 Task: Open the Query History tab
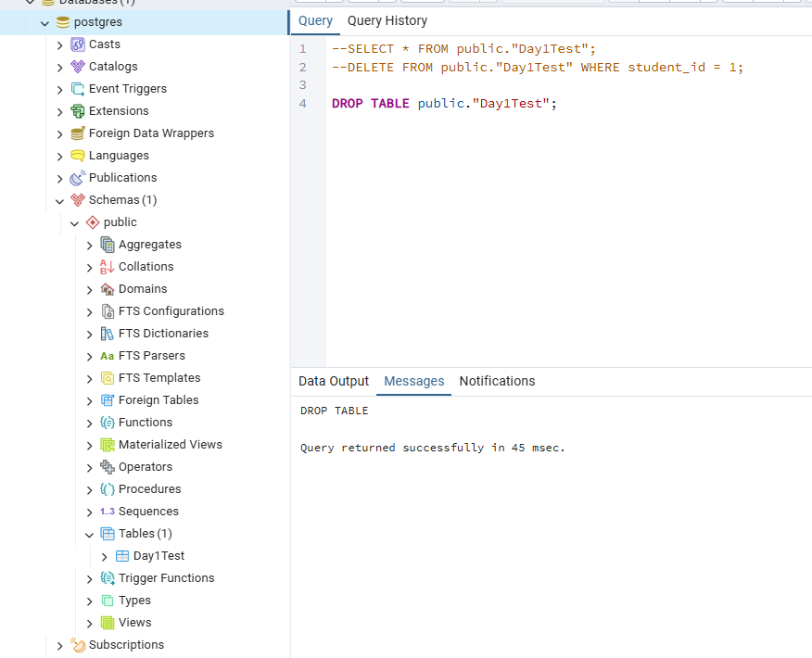[387, 20]
